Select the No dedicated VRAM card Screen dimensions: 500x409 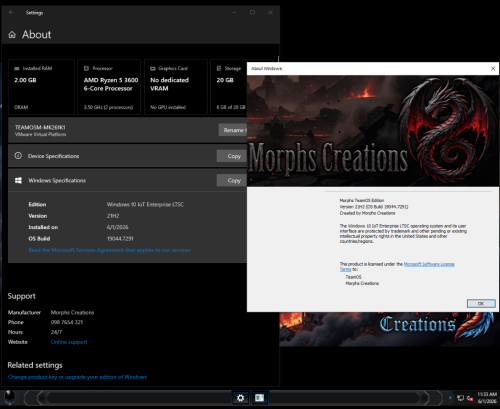click(176, 87)
